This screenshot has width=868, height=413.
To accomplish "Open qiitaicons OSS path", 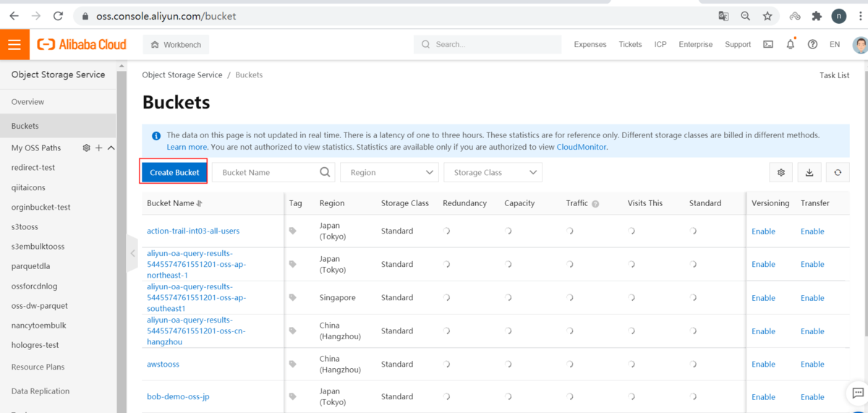I will point(28,187).
